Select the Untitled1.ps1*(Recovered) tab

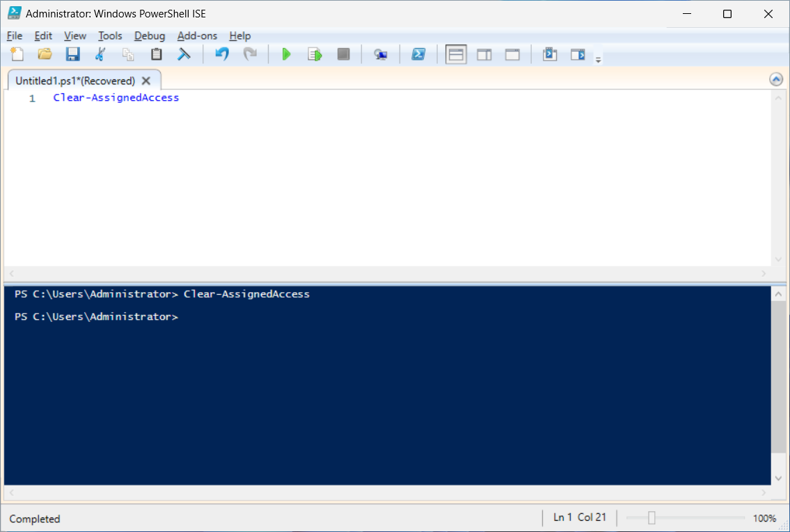pos(75,81)
